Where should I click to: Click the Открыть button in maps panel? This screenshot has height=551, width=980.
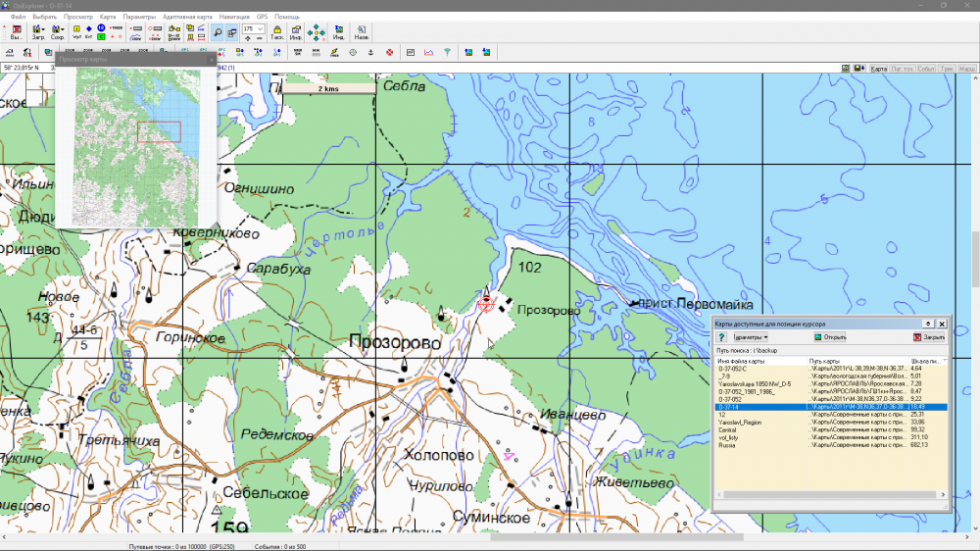click(x=830, y=337)
